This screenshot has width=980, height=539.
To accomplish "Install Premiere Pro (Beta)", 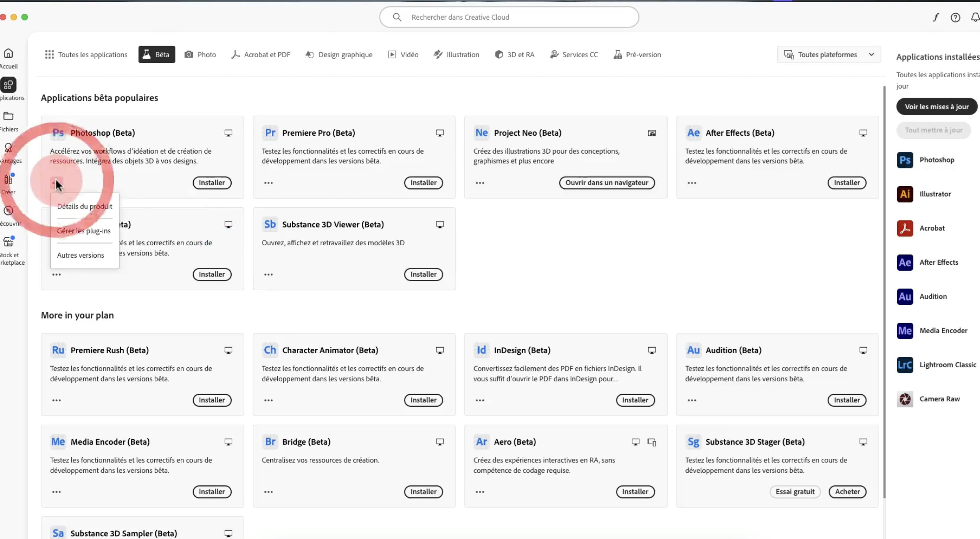I will 423,183.
